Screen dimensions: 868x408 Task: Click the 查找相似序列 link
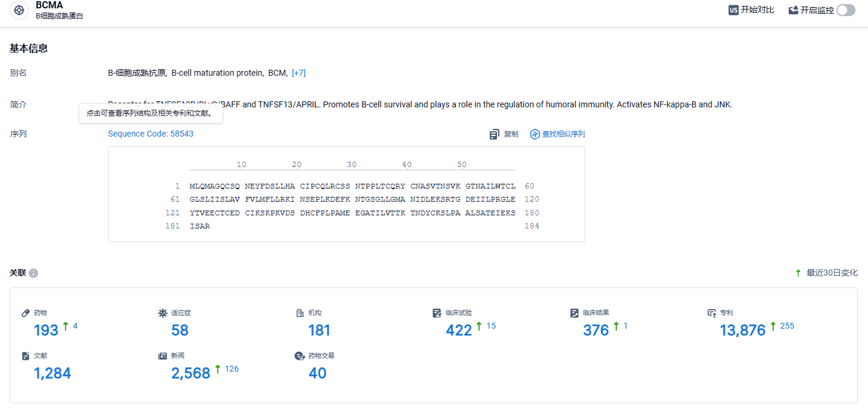[x=563, y=134]
